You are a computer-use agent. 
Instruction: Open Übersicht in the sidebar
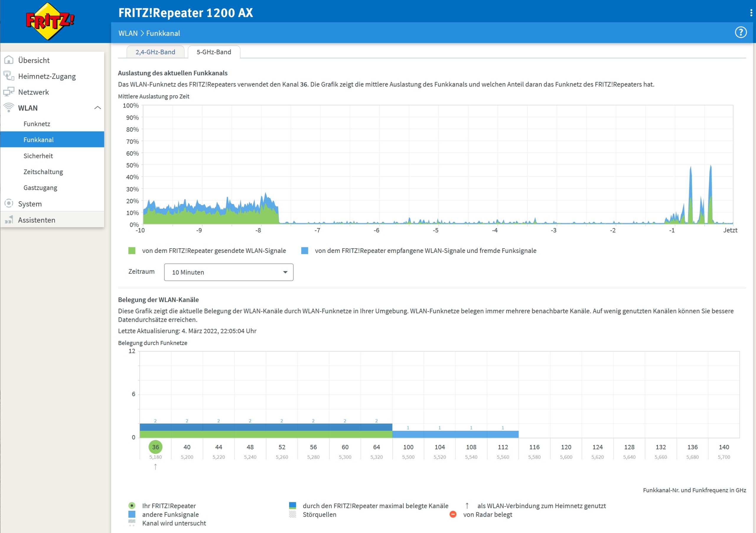coord(52,60)
